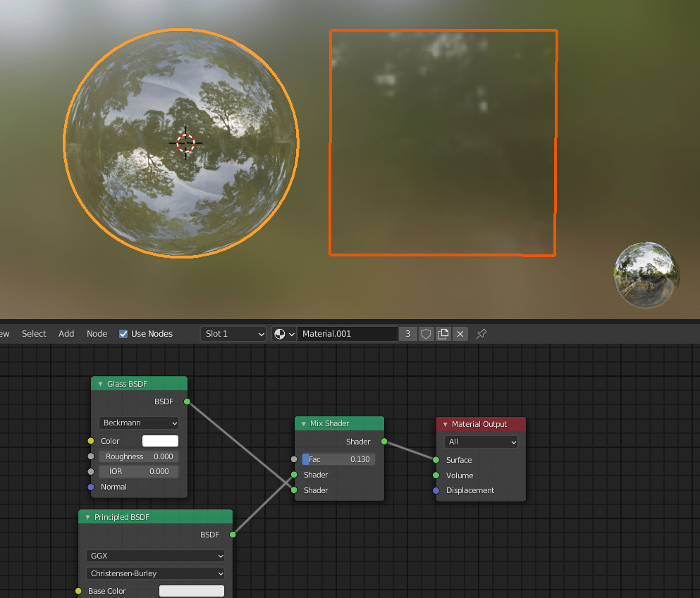Open the Add menu
The width and height of the screenshot is (700, 598).
[66, 334]
